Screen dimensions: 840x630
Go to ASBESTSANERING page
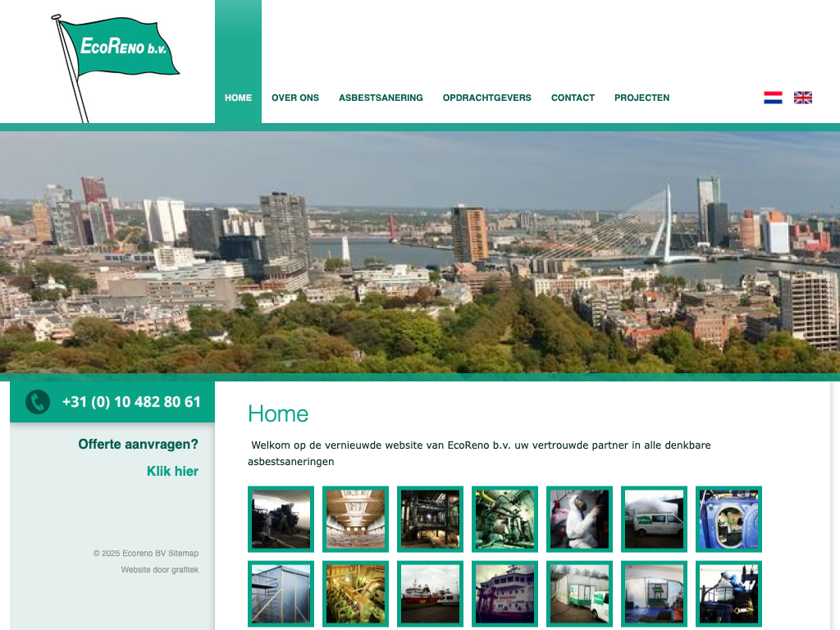(381, 98)
